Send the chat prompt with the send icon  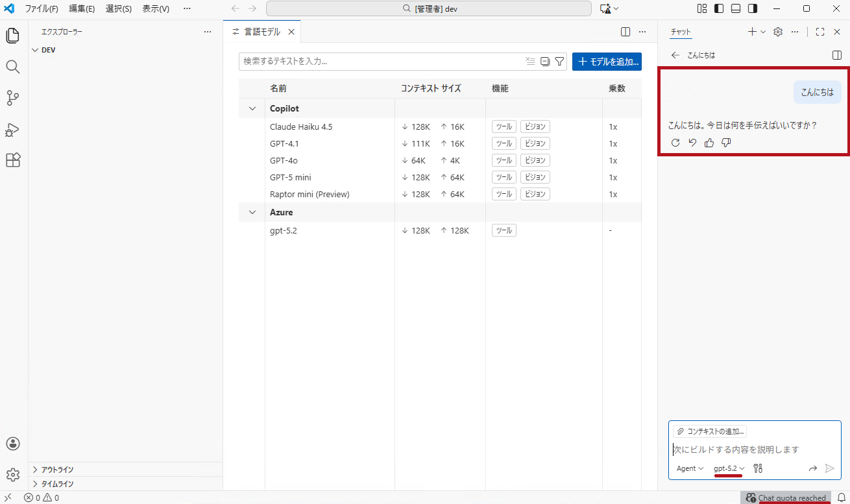pos(829,468)
